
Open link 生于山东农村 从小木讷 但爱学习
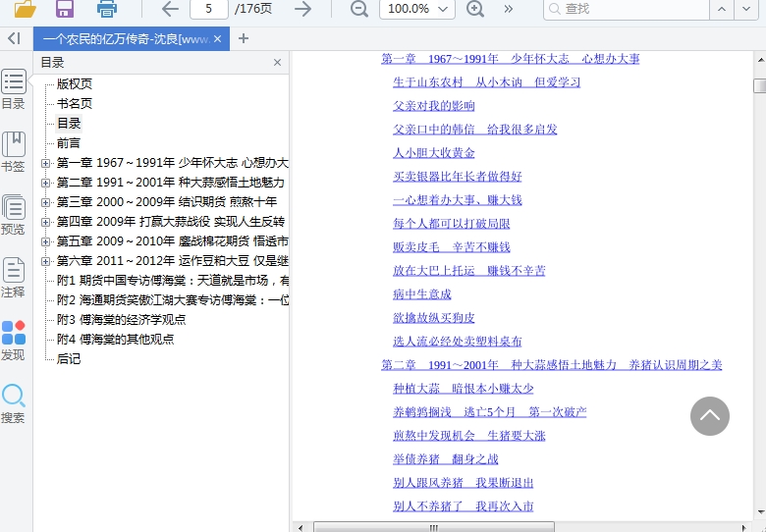click(x=486, y=82)
